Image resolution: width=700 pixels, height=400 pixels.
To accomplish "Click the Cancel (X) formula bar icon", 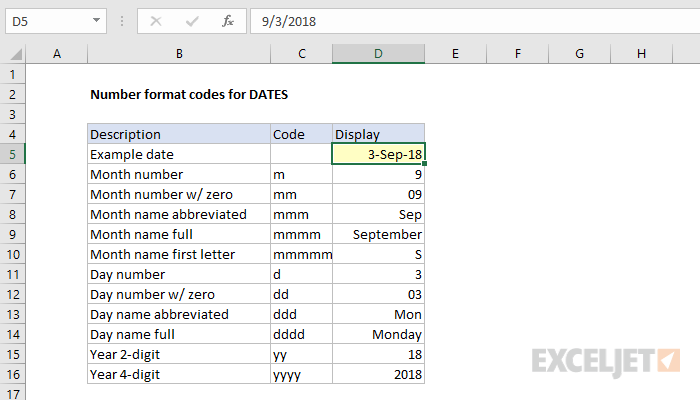I will click(155, 20).
